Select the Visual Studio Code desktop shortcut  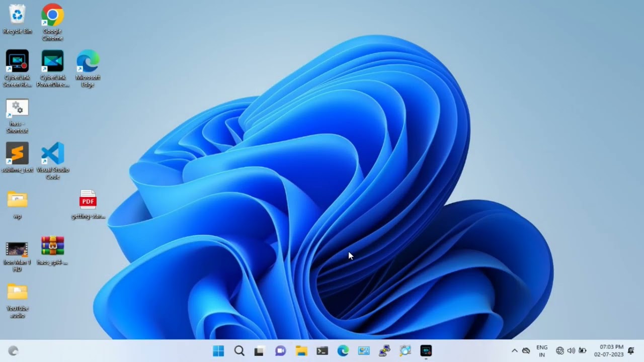tap(52, 161)
